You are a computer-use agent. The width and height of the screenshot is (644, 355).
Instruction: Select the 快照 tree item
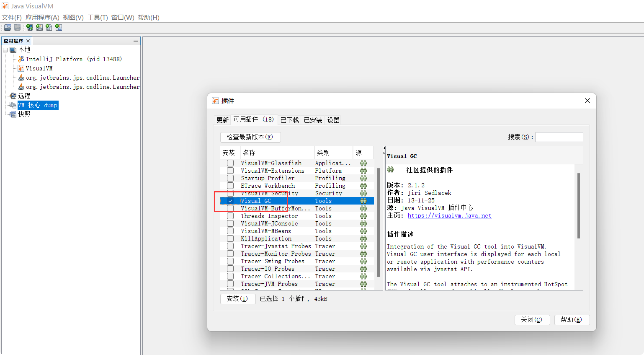click(x=24, y=114)
